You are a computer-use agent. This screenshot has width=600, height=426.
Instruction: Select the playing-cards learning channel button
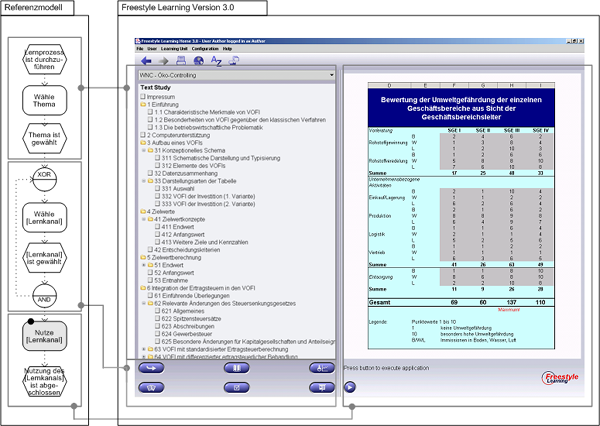pyautogui.click(x=151, y=387)
